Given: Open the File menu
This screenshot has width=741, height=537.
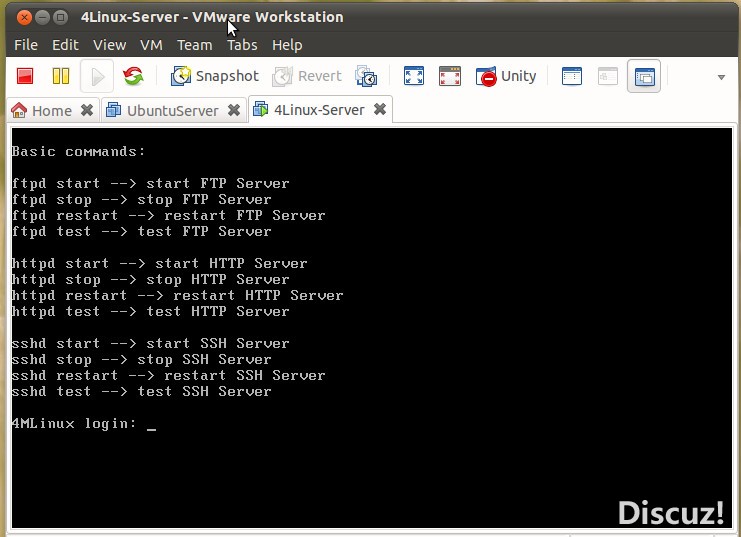Looking at the screenshot, I should [26, 45].
